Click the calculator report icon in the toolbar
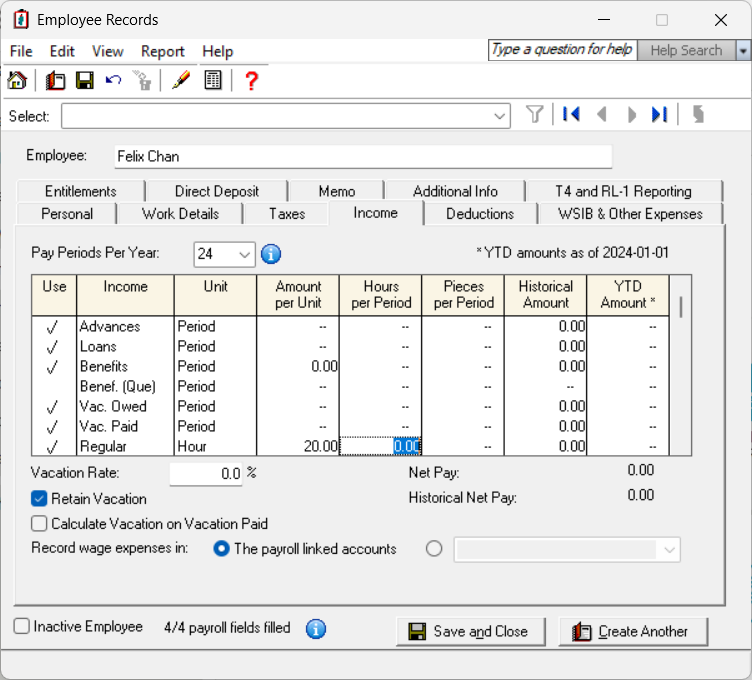Screen dimensions: 752x680 212,80
